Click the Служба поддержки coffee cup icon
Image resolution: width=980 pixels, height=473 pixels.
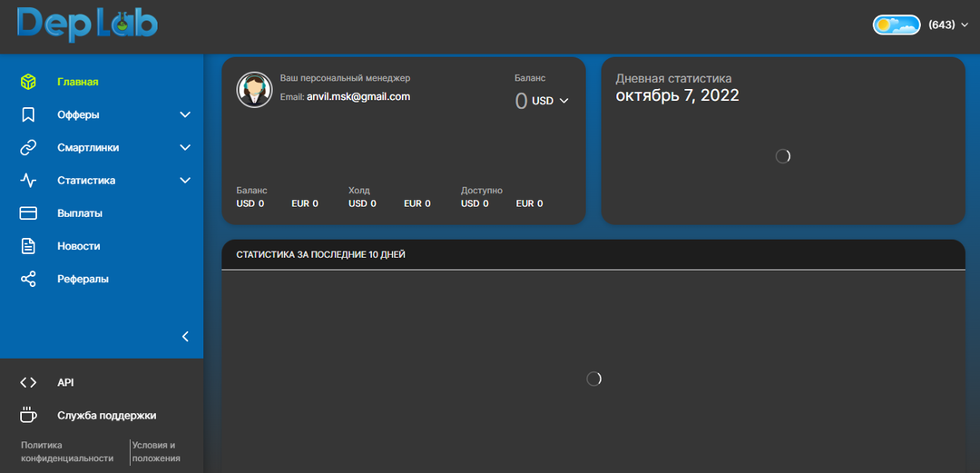point(28,415)
